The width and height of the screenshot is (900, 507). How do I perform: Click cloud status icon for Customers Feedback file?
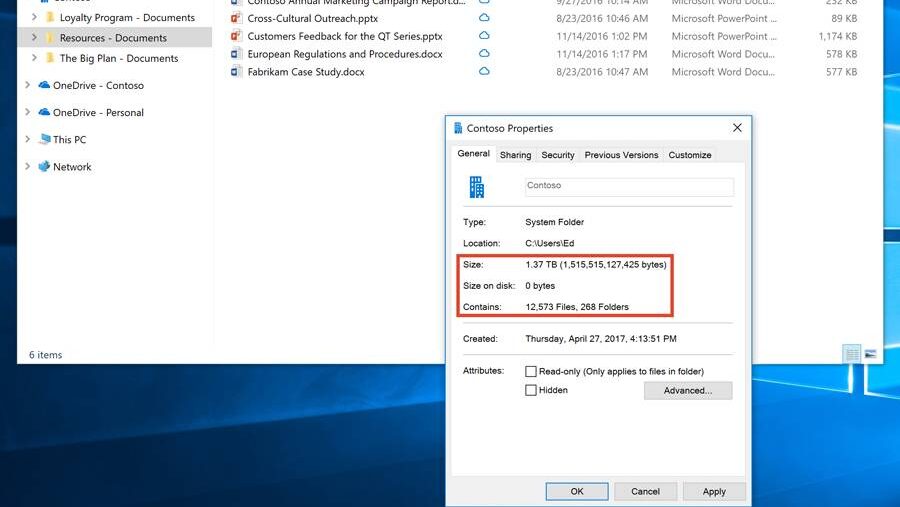coord(484,36)
